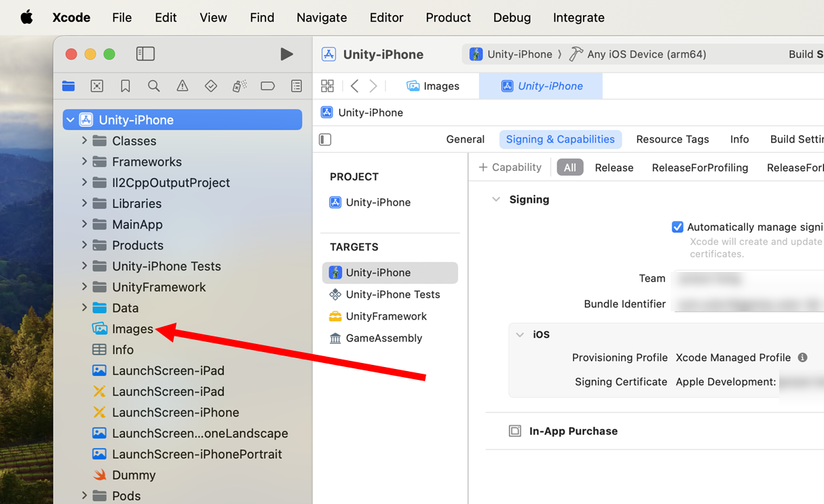The image size is (824, 504).
Task: Collapse the Signing section
Action: click(x=496, y=199)
